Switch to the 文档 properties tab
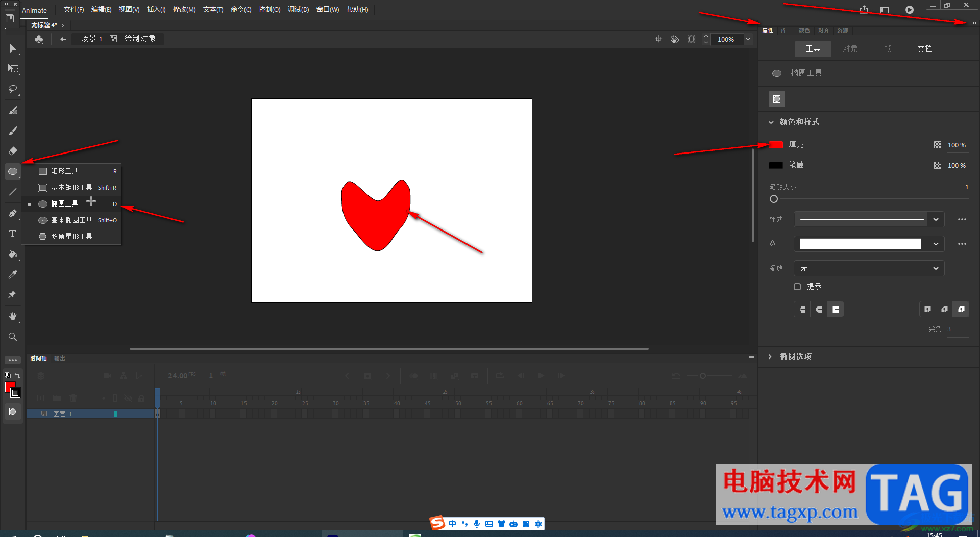This screenshot has height=537, width=980. (925, 49)
